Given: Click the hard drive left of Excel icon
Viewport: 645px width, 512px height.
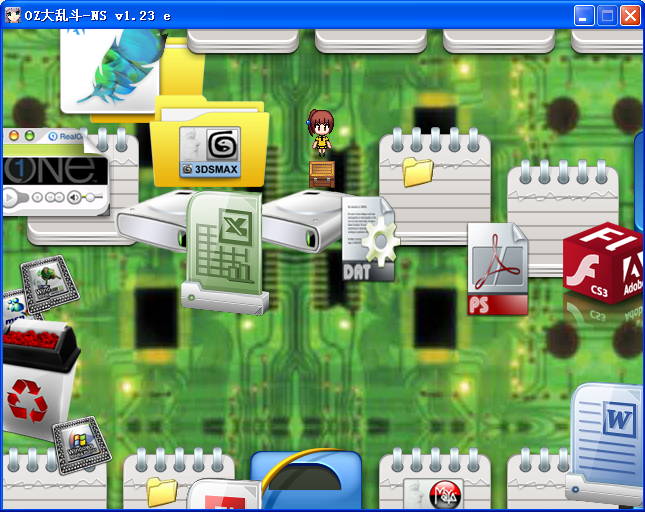Looking at the screenshot, I should click(x=153, y=220).
